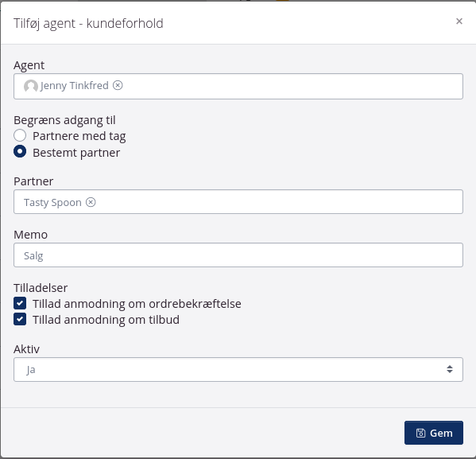This screenshot has width=476, height=459.
Task: Uncheck Tillad anmodning om ordrebekræftelse checkbox
Action: click(x=20, y=303)
